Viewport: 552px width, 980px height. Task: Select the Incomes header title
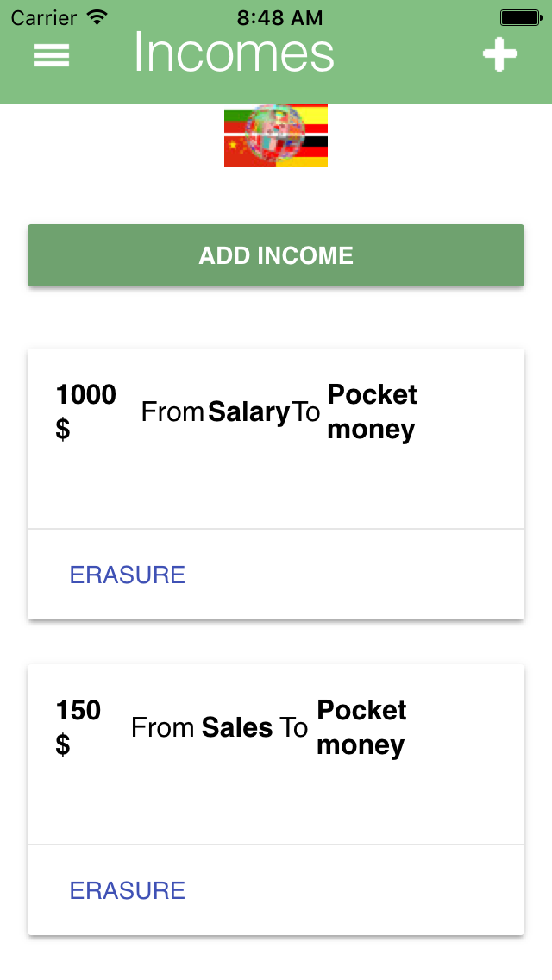click(x=234, y=53)
